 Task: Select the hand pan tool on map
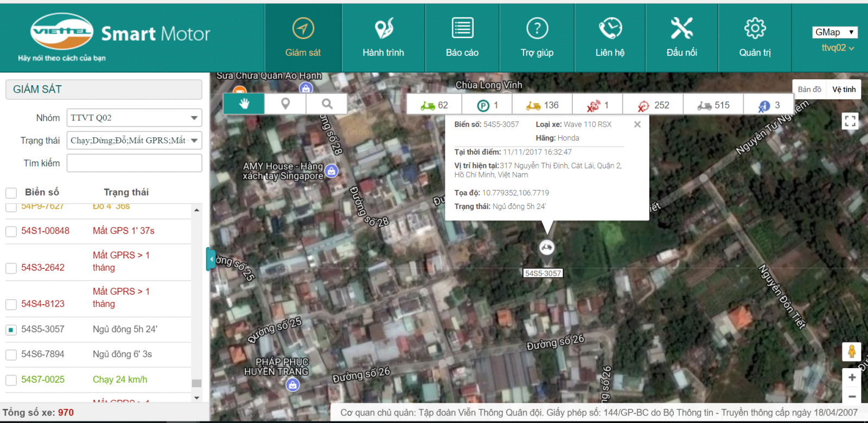point(244,104)
